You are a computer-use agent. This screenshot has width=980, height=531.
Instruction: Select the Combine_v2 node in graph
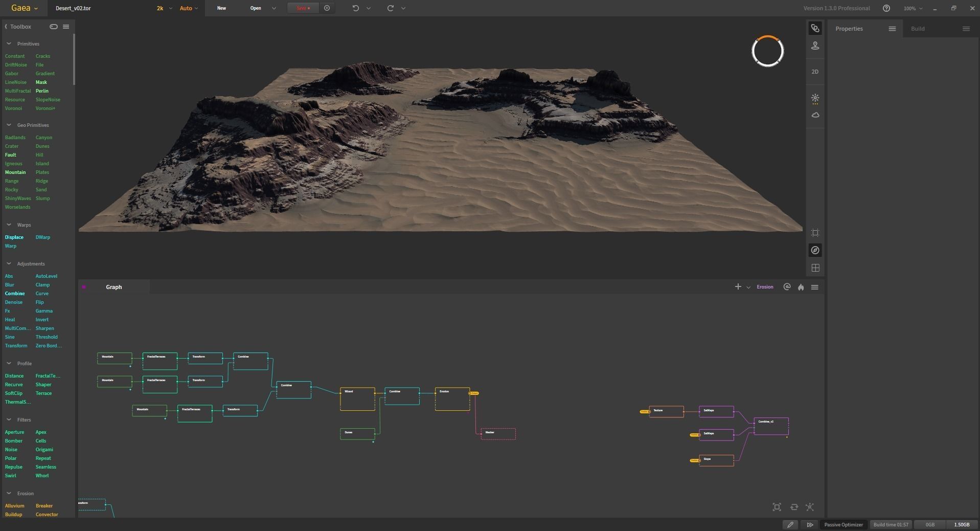click(x=771, y=426)
